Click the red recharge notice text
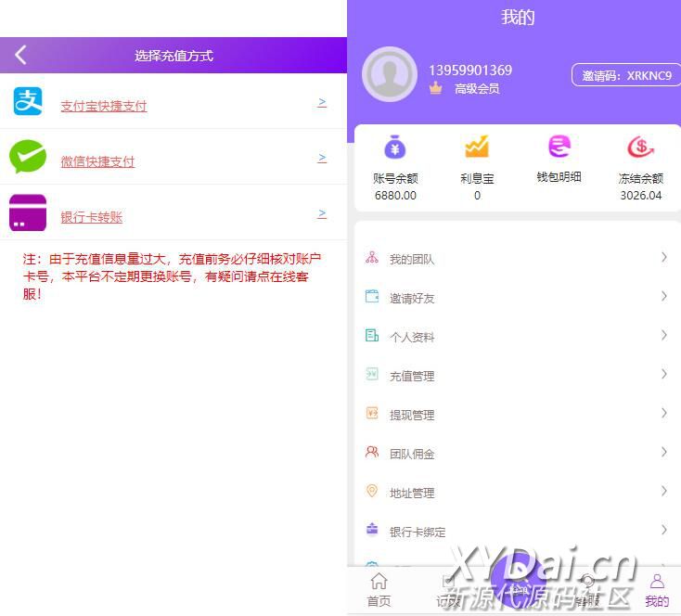The image size is (681, 616). coord(172,276)
